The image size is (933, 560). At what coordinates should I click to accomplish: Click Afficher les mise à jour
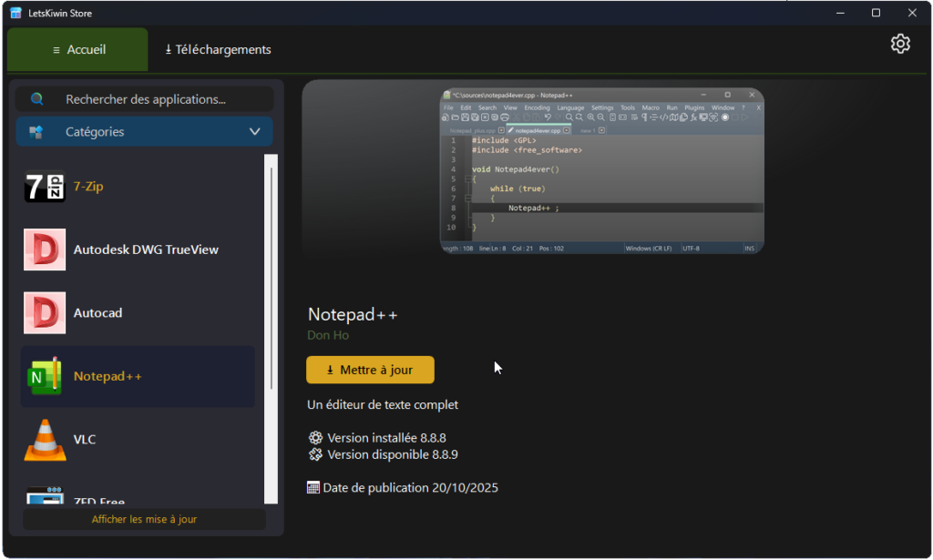click(144, 519)
